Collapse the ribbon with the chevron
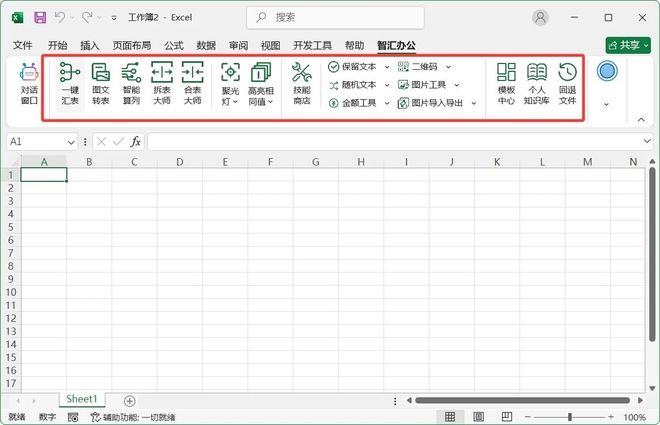This screenshot has height=425, width=660. click(x=641, y=120)
